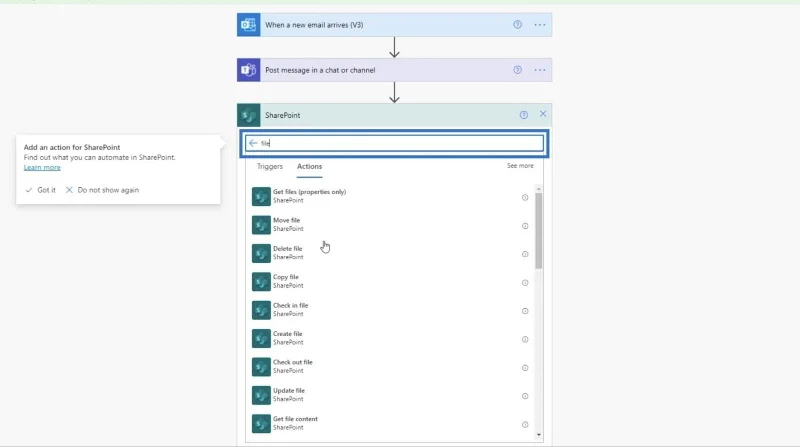
Task: Click the SharePoint icon in the step header
Action: 248,115
